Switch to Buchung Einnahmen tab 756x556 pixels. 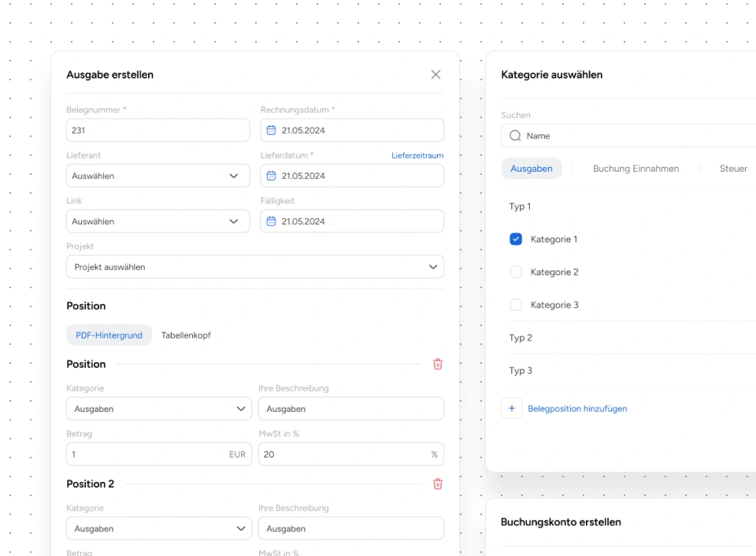click(636, 169)
